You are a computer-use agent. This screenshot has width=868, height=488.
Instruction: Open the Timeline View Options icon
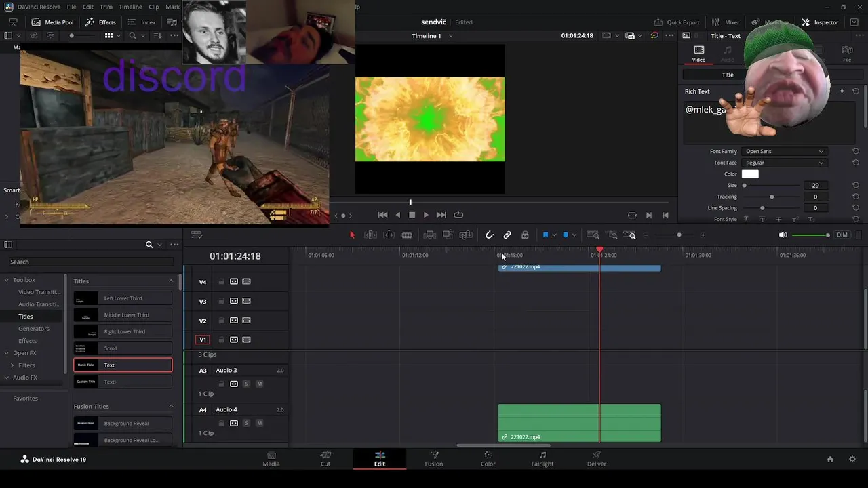[197, 235]
